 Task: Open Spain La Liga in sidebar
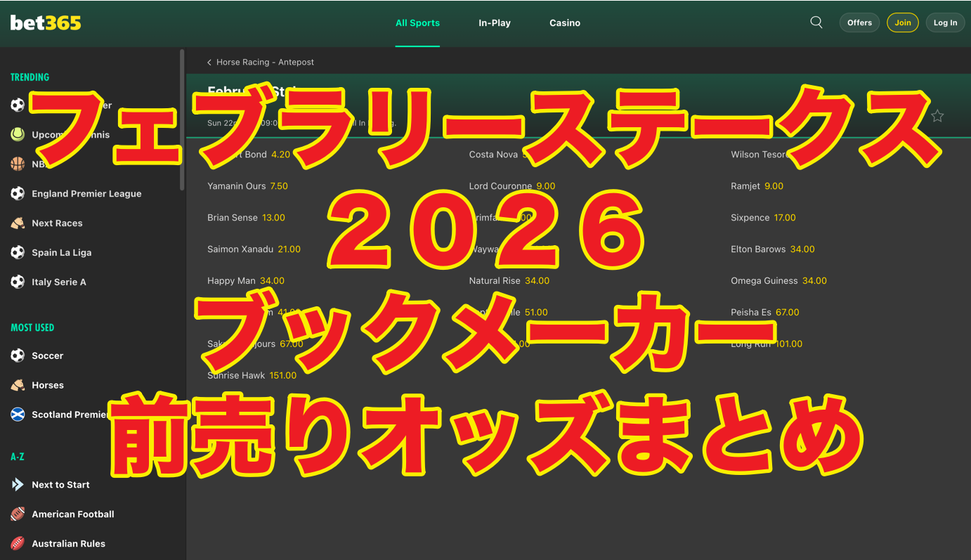[x=61, y=253]
